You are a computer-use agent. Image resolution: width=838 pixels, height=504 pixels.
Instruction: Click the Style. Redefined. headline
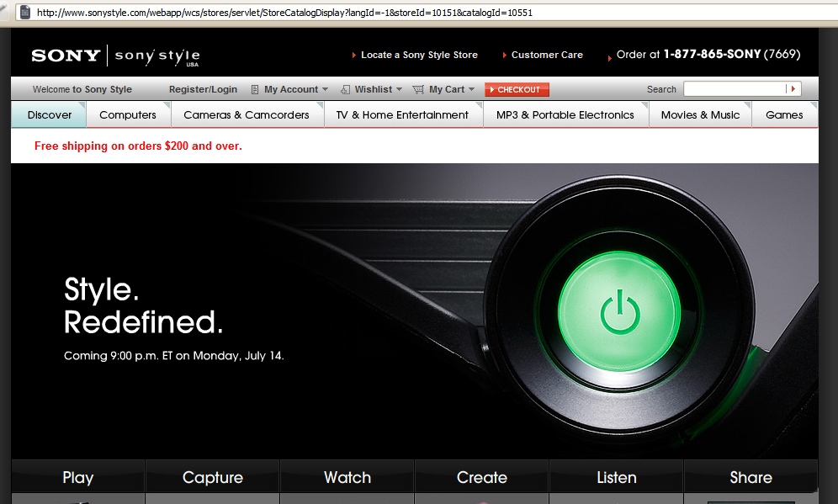coord(143,306)
